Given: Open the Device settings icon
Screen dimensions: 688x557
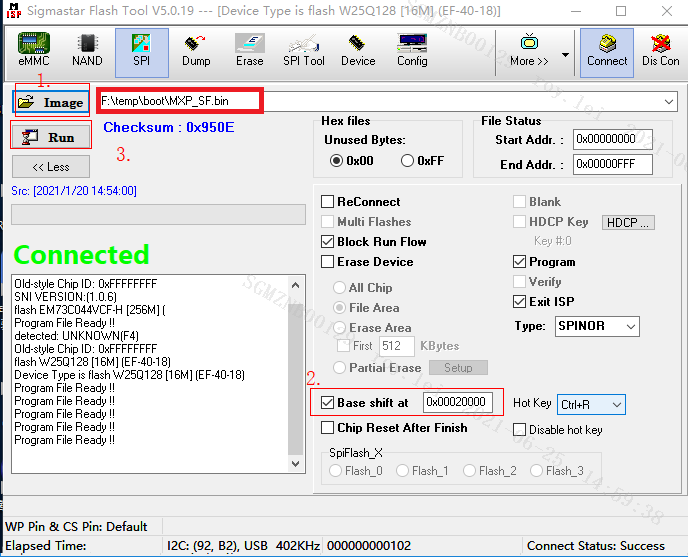Looking at the screenshot, I should (x=358, y=50).
